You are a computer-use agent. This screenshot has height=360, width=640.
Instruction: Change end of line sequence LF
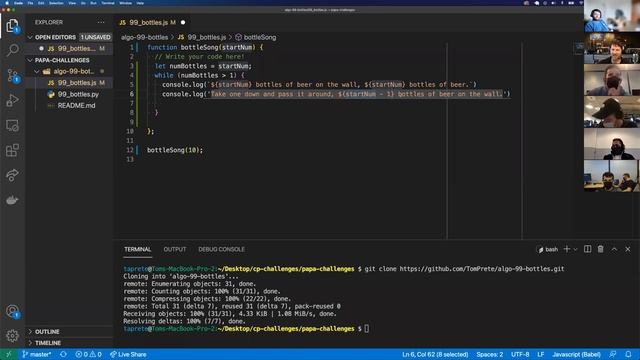pyautogui.click(x=540, y=354)
